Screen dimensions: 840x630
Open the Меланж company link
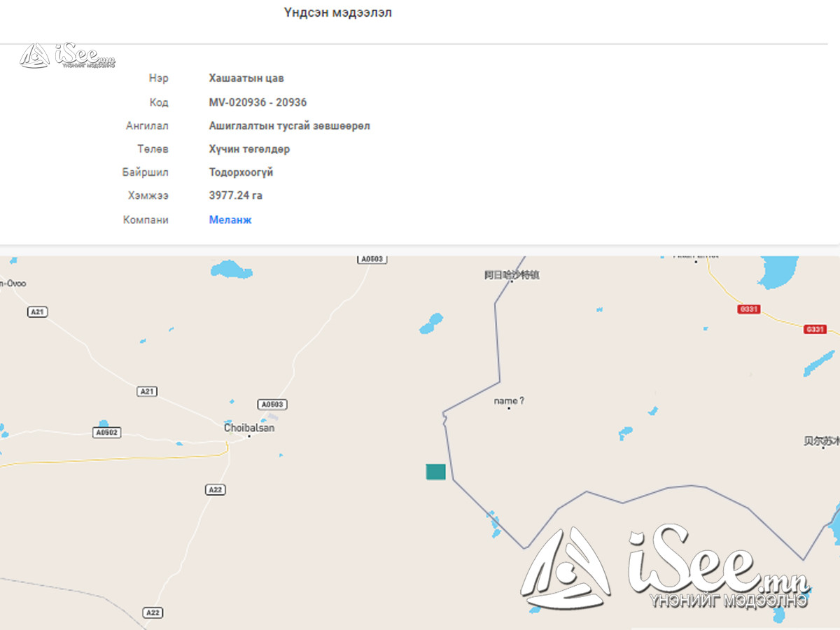point(230,220)
